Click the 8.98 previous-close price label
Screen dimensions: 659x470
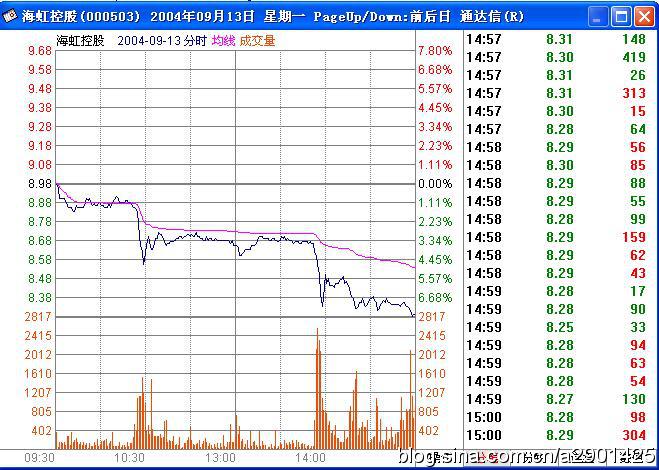(40, 184)
